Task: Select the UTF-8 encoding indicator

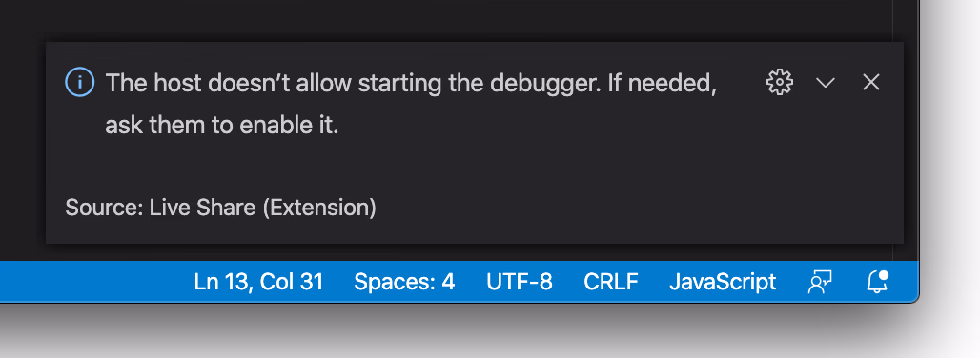Action: click(520, 282)
